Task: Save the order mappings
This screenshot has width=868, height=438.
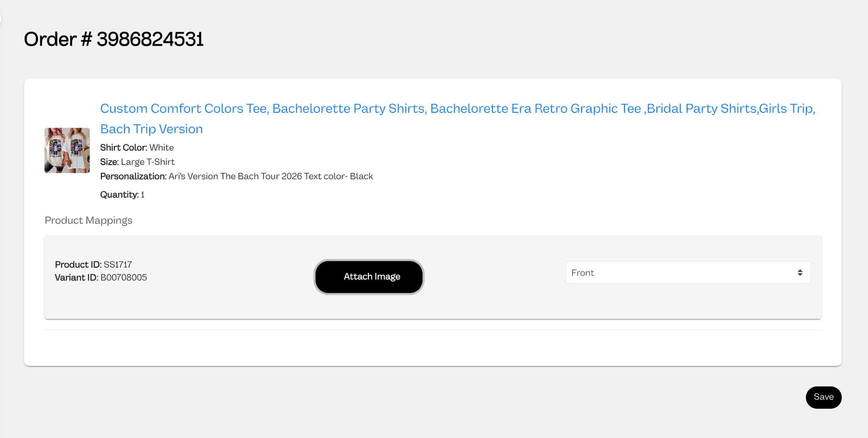Action: pyautogui.click(x=823, y=397)
